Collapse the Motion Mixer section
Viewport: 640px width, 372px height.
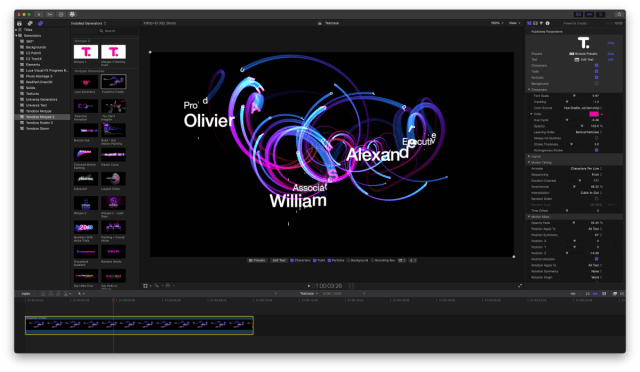529,217
